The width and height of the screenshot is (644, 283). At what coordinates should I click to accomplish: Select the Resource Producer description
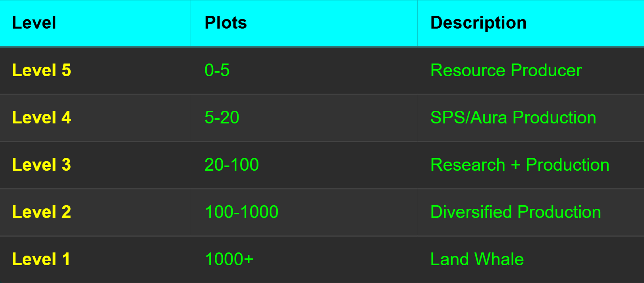click(506, 70)
